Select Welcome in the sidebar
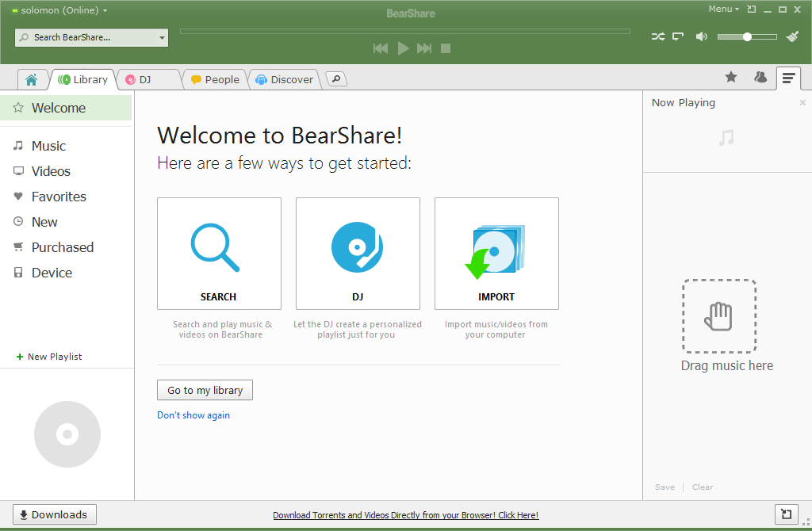This screenshot has width=812, height=531. tap(66, 108)
